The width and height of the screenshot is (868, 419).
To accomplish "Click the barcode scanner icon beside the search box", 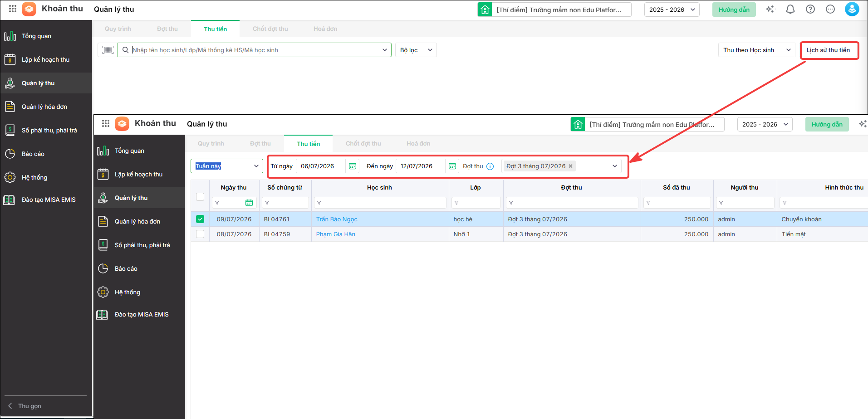I will [108, 50].
